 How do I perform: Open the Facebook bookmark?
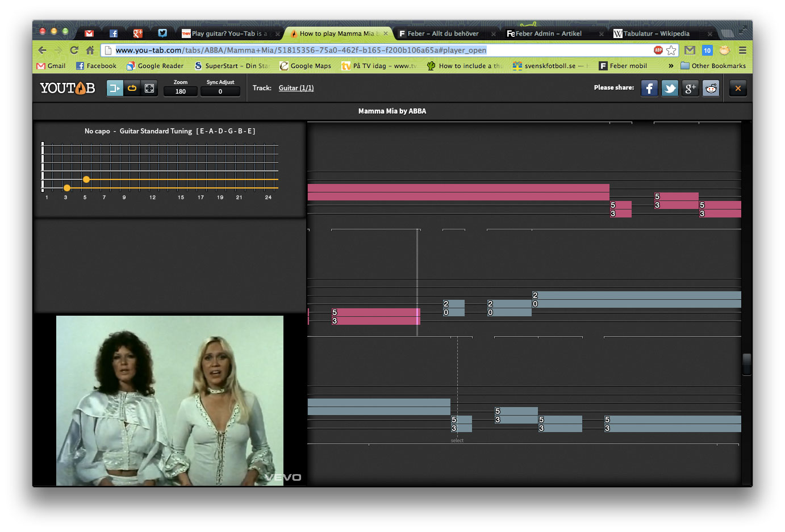pos(96,66)
